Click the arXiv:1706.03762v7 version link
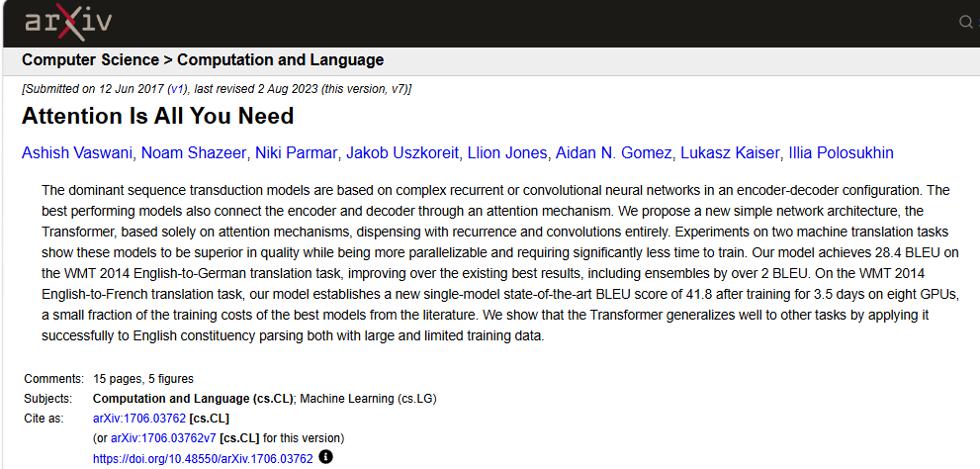This screenshot has height=469, width=980. click(x=164, y=438)
